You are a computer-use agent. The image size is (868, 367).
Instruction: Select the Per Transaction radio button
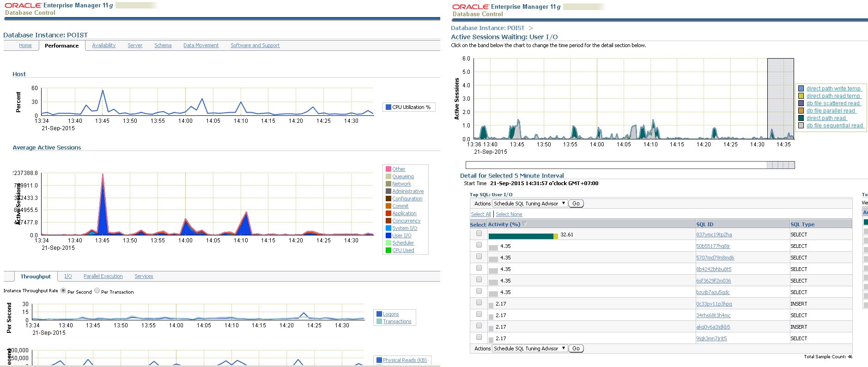pos(97,291)
